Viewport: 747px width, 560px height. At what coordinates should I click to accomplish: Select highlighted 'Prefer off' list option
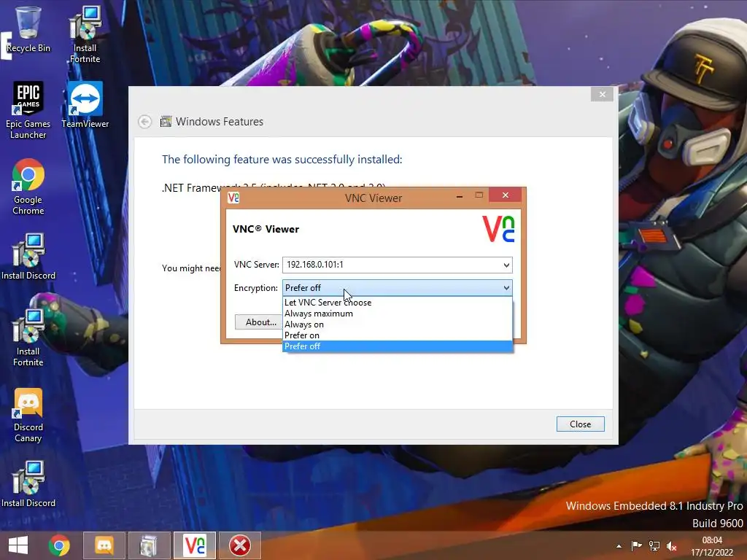[398, 346]
